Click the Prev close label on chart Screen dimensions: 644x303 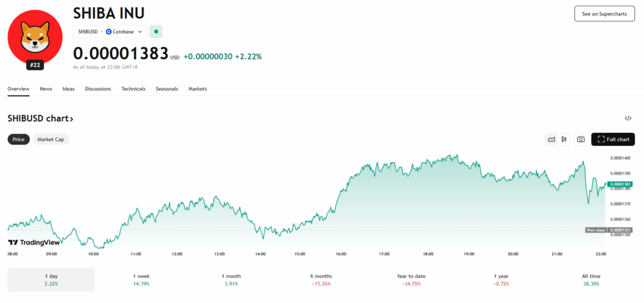click(x=596, y=230)
